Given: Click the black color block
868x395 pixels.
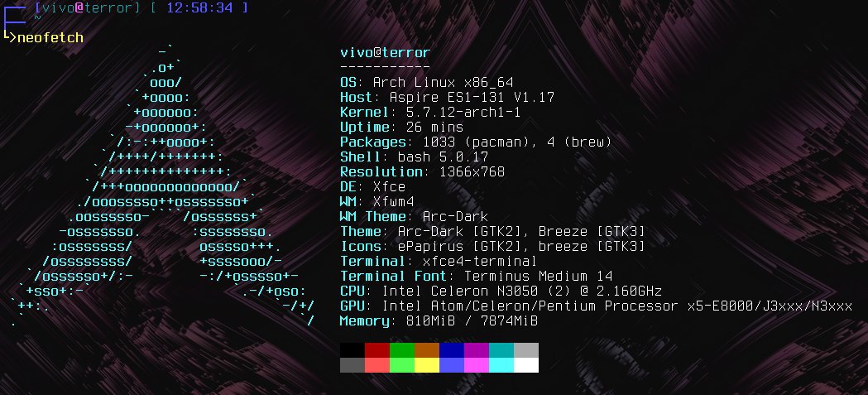Looking at the screenshot, I should point(352,350).
